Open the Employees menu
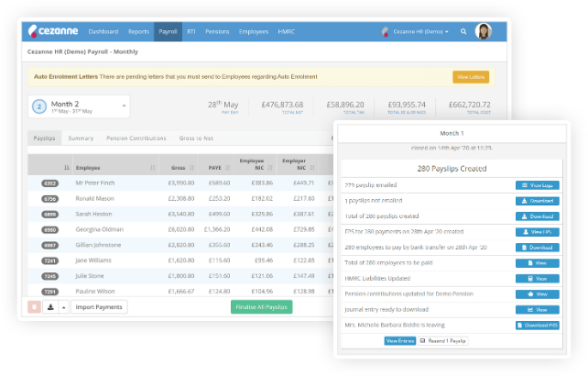The width and height of the screenshot is (588, 376). 254,31
